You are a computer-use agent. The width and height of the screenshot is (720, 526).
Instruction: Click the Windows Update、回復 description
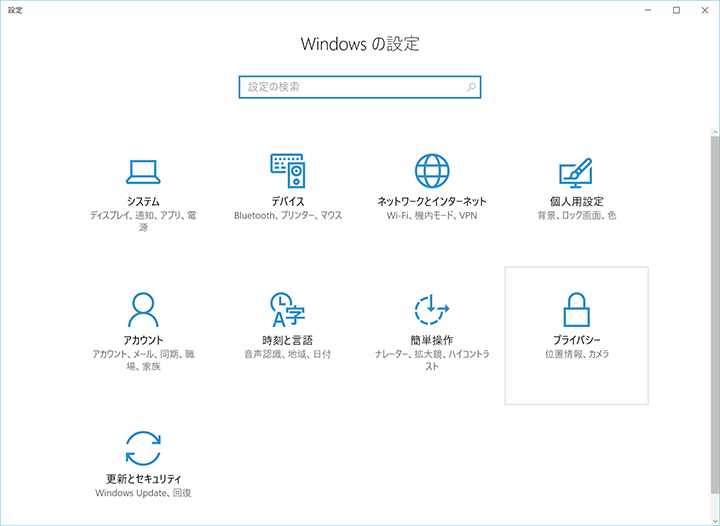click(x=143, y=493)
